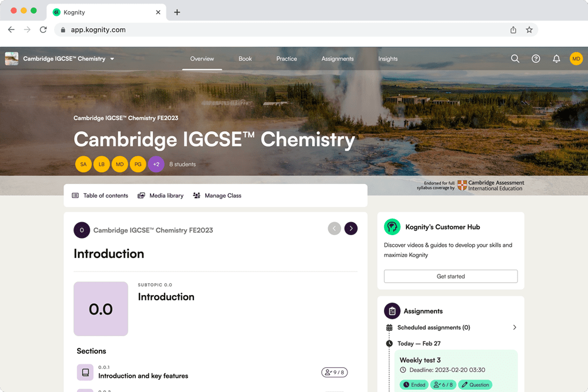Click the +2 students avatar badge
588x392 pixels.
[x=156, y=164]
